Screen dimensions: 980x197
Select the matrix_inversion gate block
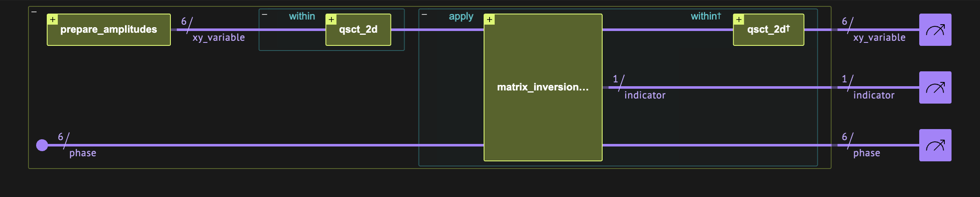543,87
